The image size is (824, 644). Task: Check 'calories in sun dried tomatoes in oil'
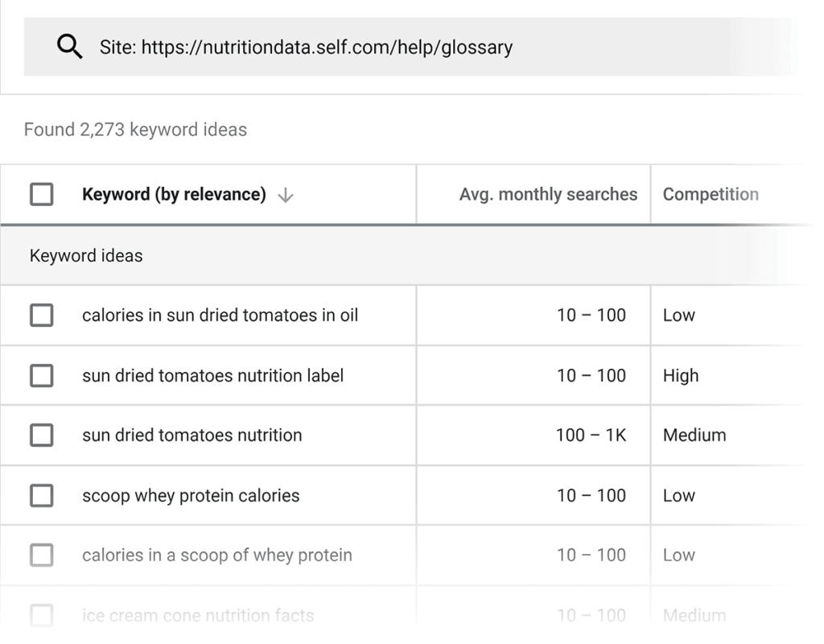click(x=41, y=316)
